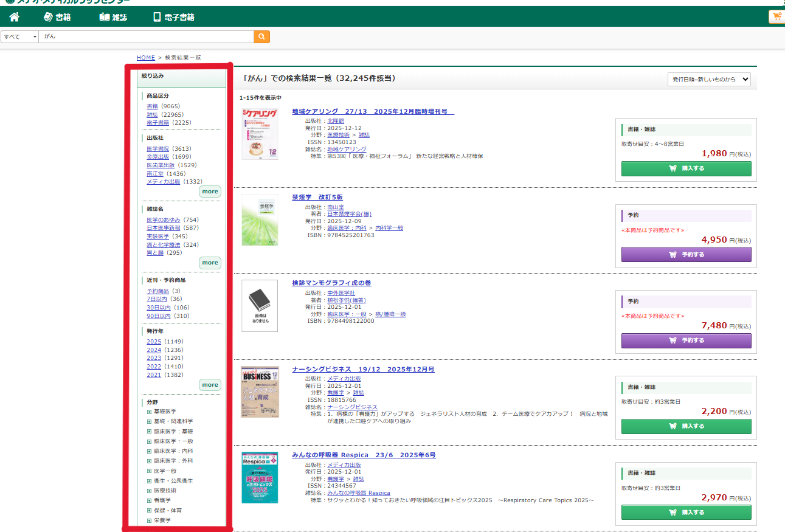Show more years under 発行年 with more button
This screenshot has height=532, width=785.
(x=210, y=385)
